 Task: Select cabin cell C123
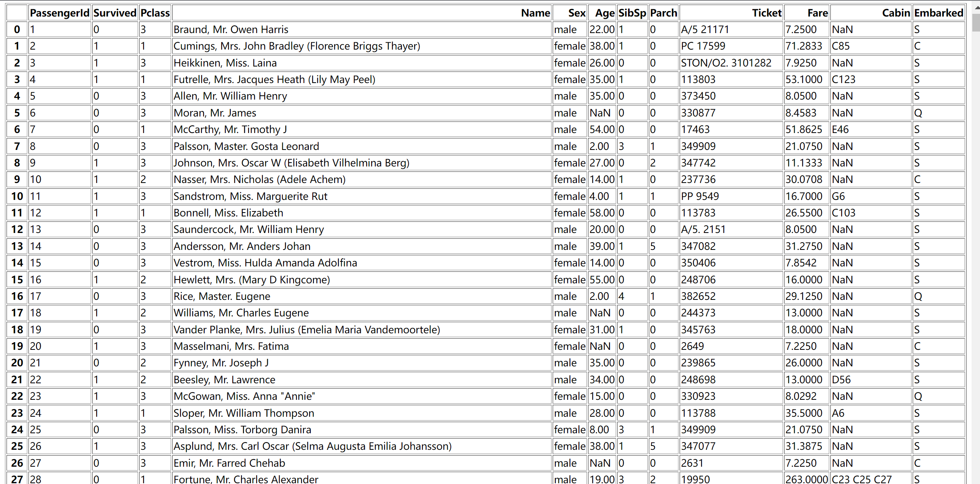tap(843, 80)
